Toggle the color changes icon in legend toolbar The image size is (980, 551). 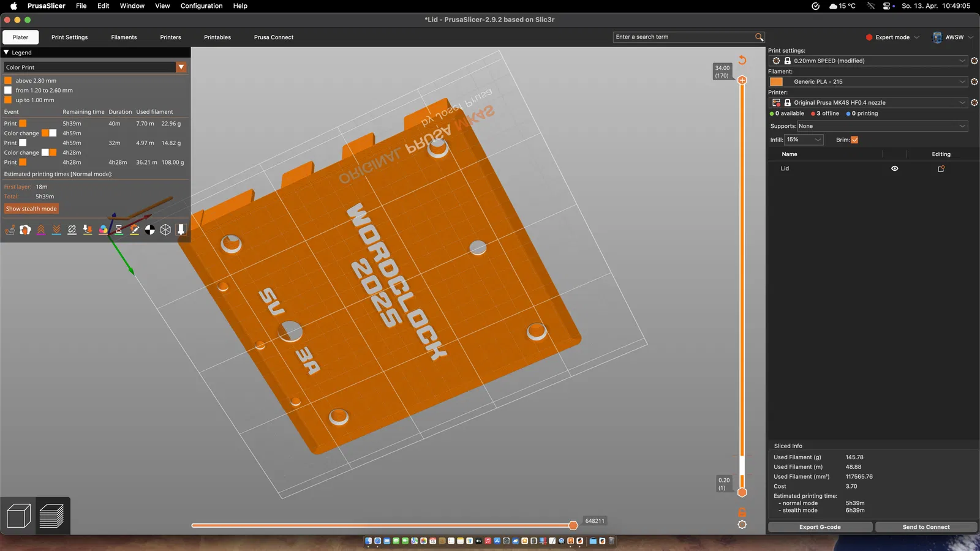tap(103, 230)
